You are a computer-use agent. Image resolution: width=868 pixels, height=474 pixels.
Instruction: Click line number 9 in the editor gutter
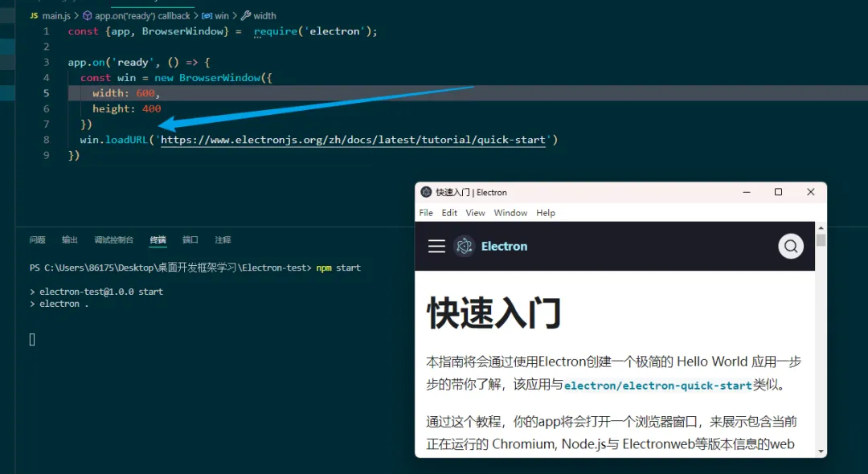pos(47,155)
